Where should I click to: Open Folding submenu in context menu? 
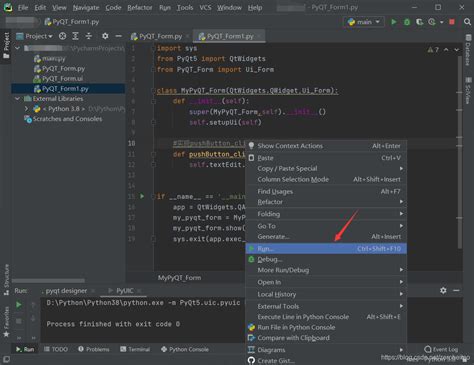[326, 214]
